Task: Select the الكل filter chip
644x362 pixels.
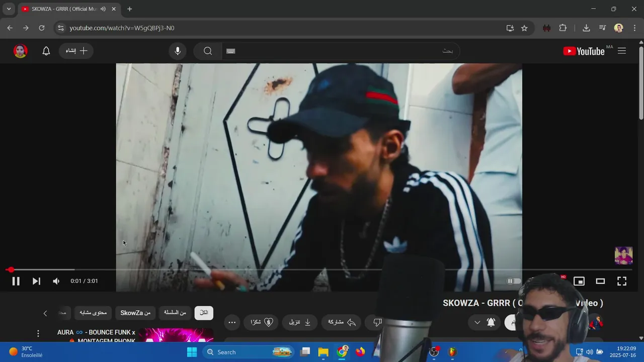Action: pyautogui.click(x=204, y=313)
